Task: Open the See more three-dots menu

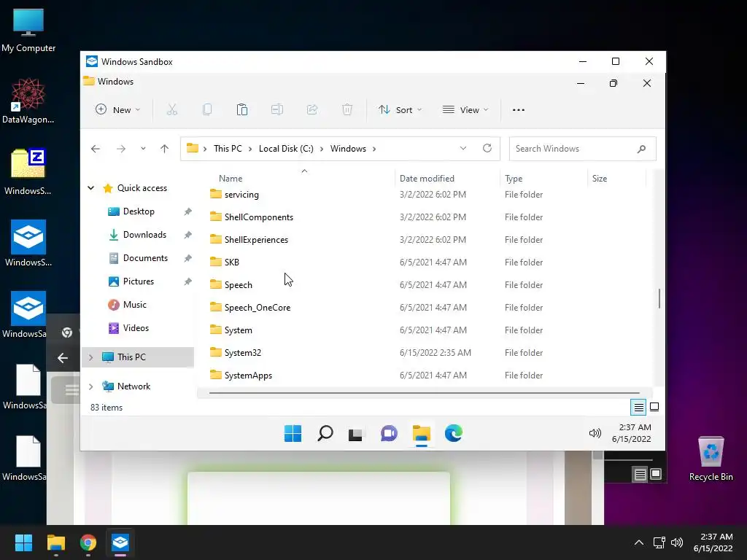Action: [x=519, y=110]
